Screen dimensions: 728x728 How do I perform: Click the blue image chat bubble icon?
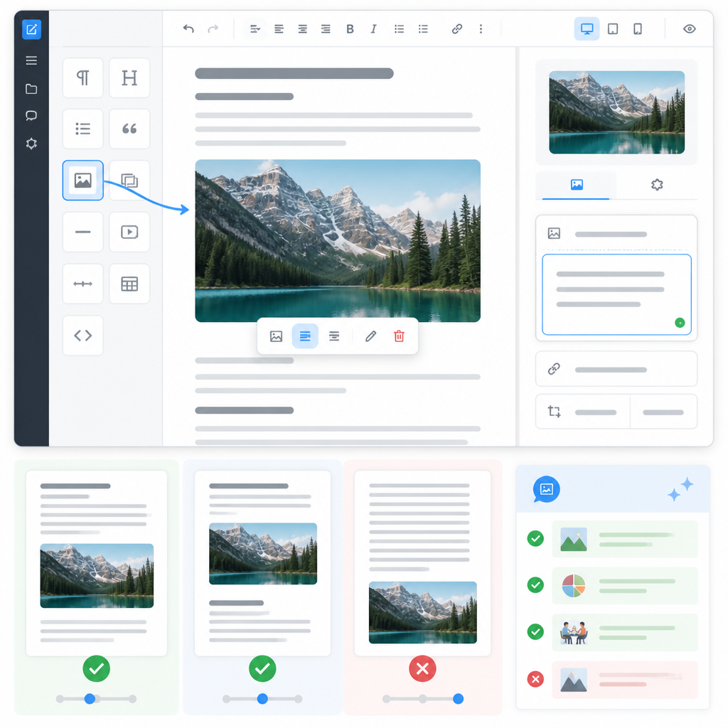pos(547,489)
